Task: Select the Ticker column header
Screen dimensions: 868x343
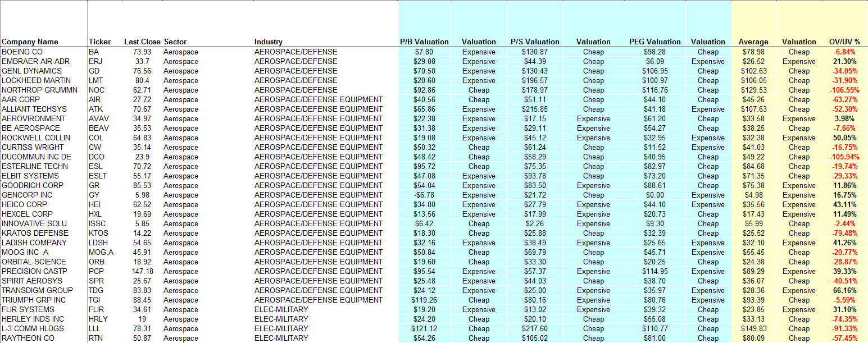Action: (99, 42)
